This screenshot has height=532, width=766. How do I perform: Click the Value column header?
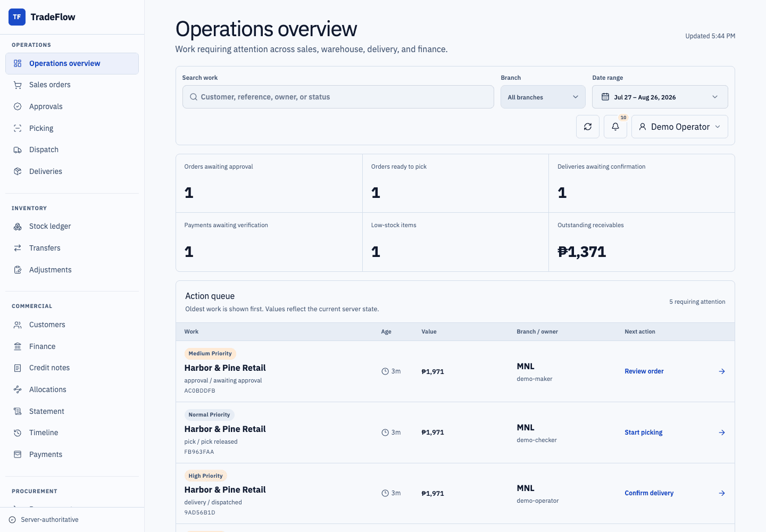[429, 331]
